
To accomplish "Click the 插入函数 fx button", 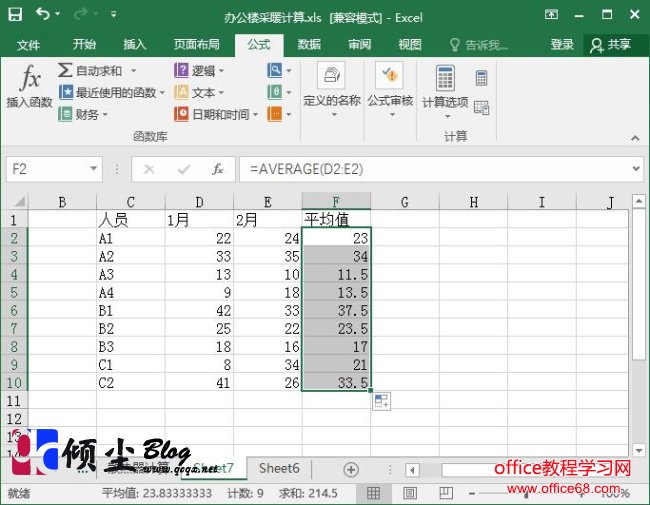I will point(29,86).
